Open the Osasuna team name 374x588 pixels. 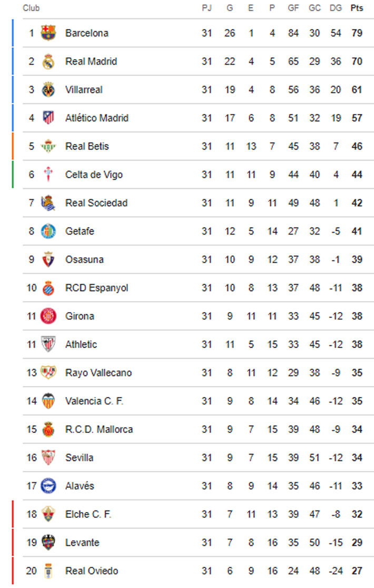point(84,259)
